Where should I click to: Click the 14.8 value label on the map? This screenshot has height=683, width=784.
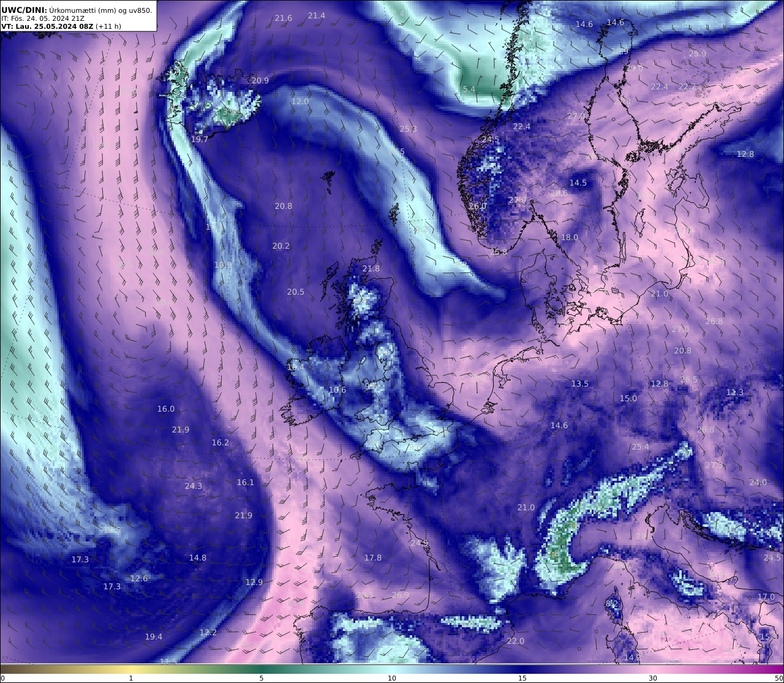pos(198,558)
